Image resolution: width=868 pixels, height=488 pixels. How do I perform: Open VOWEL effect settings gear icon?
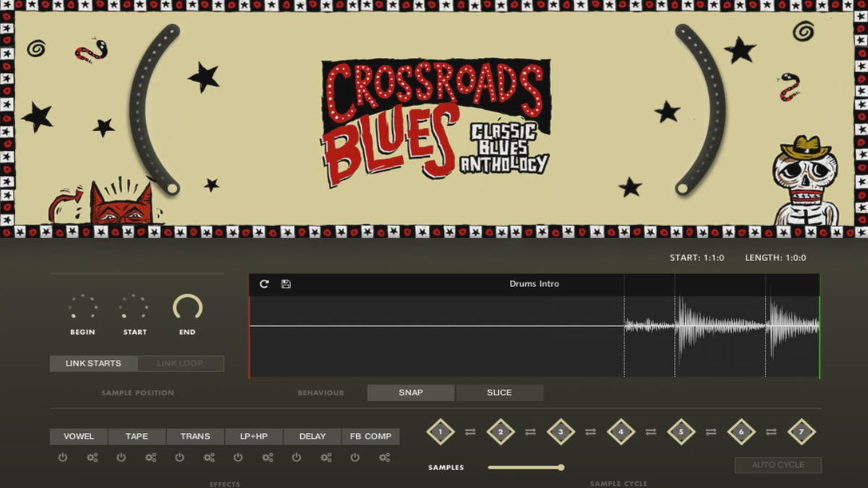(x=93, y=458)
